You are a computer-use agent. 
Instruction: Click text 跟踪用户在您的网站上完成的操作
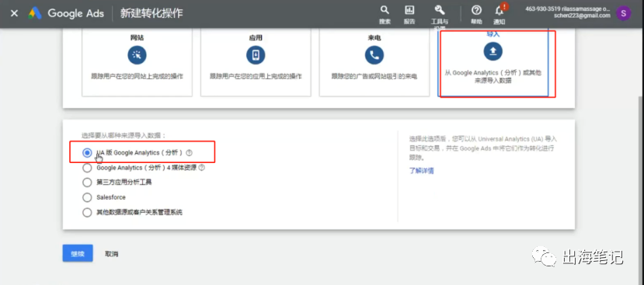pos(137,76)
